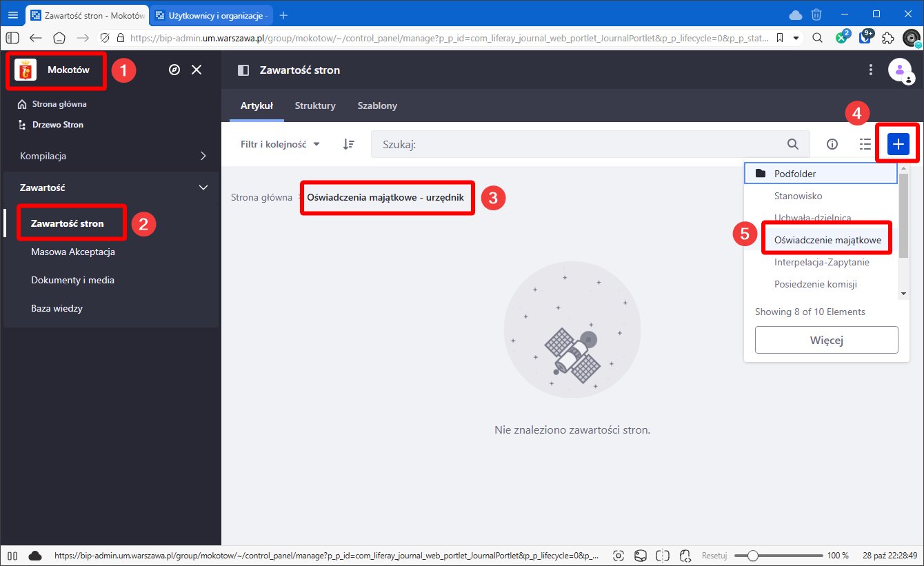Reverse sort direction icon
This screenshot has width=924, height=566.
click(349, 144)
